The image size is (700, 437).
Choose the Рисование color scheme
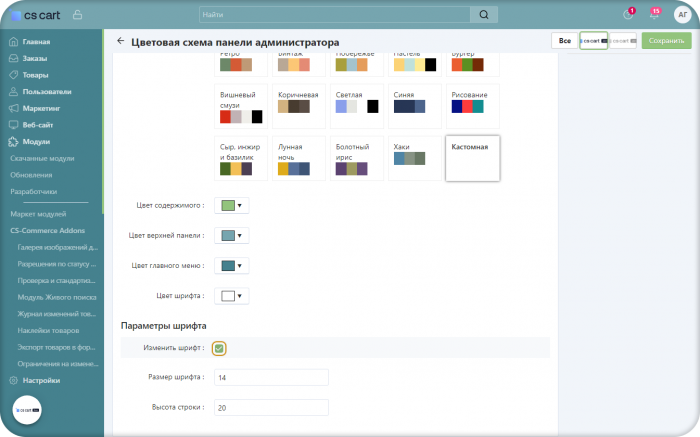(x=473, y=106)
